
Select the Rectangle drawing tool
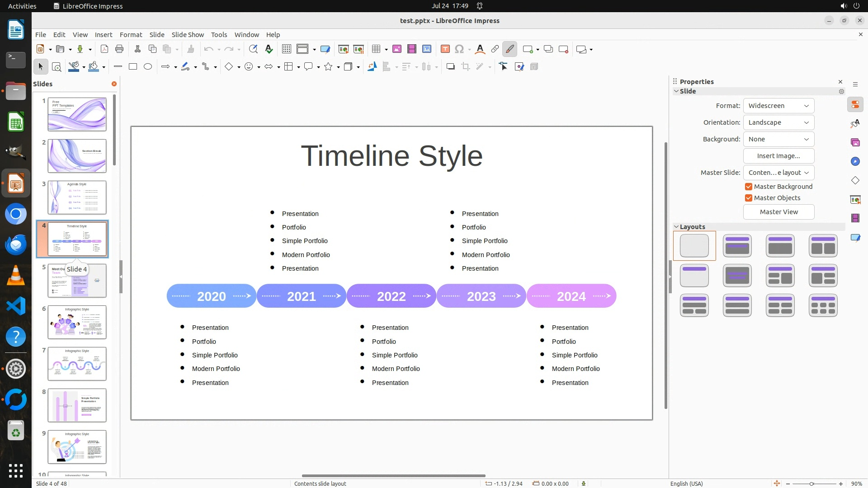[x=133, y=67]
